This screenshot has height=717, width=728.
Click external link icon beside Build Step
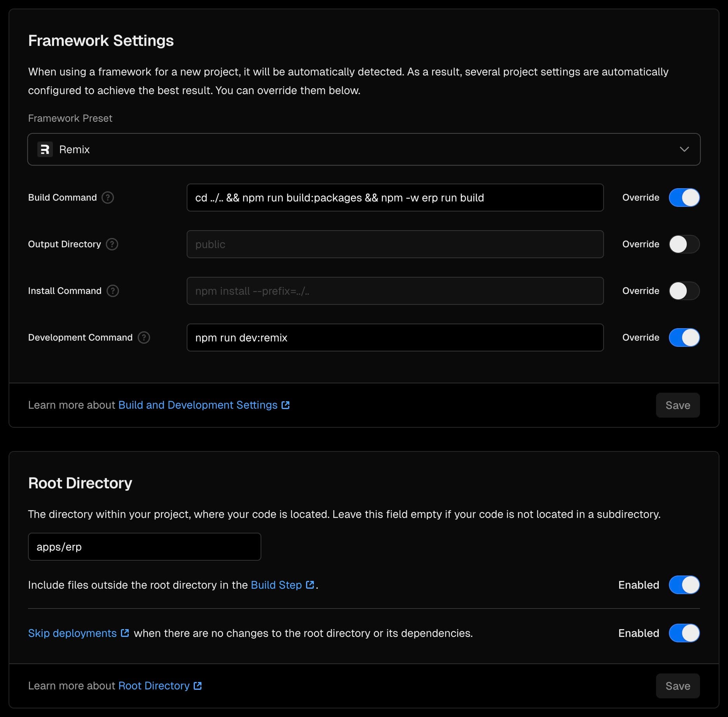click(310, 585)
